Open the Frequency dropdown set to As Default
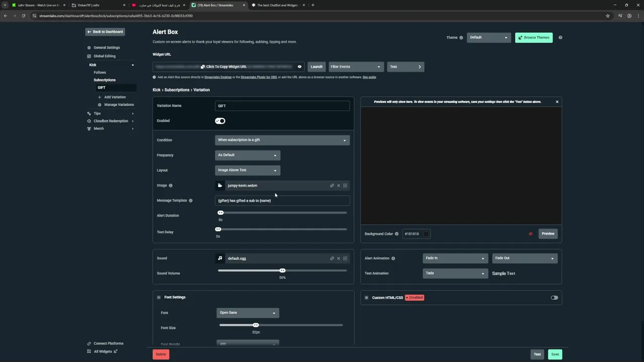This screenshot has width=644, height=362. tap(248, 155)
